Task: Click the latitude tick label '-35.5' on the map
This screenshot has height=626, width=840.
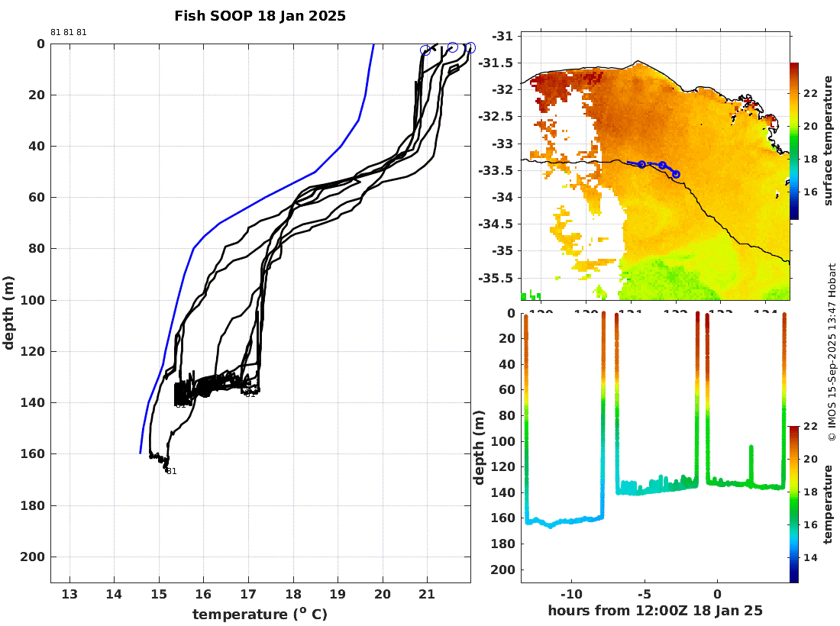Action: coord(495,278)
